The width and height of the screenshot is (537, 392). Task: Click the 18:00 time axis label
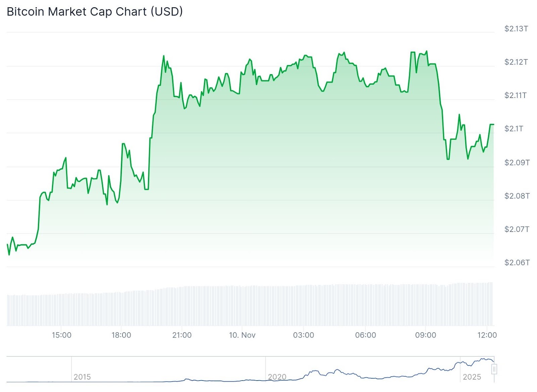pos(121,335)
